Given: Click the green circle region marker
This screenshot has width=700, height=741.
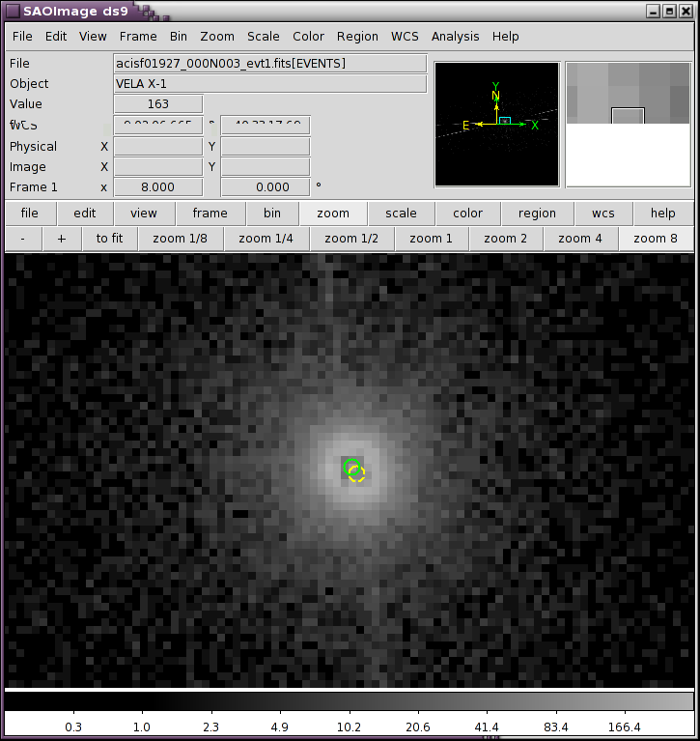Looking at the screenshot, I should coord(350,466).
